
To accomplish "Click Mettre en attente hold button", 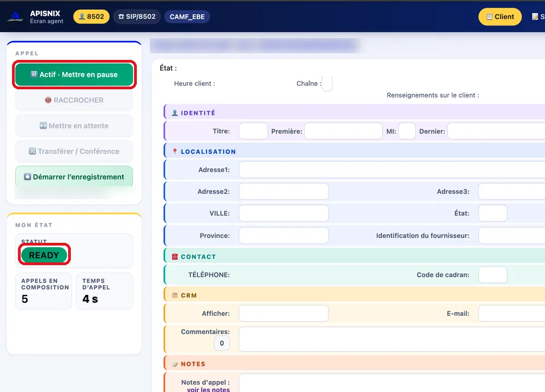I will [74, 126].
